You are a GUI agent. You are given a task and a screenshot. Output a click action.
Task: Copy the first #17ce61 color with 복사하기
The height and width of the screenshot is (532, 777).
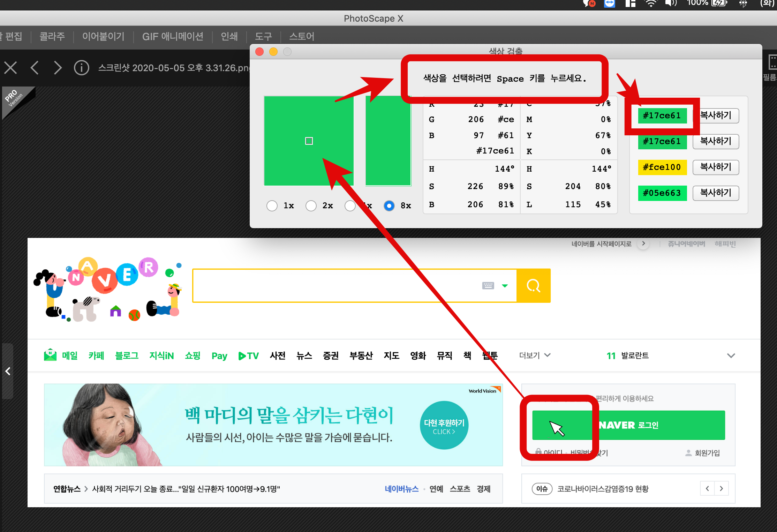click(716, 115)
